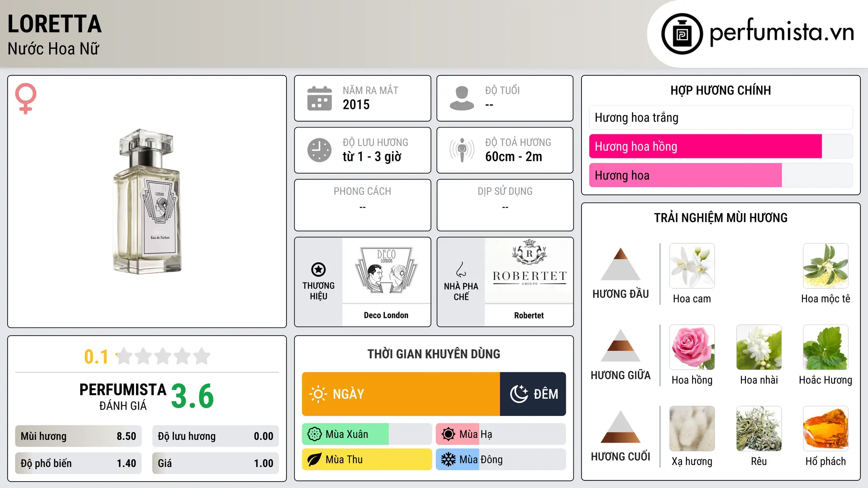Select the pyramid icon above Hương cuối

(620, 427)
